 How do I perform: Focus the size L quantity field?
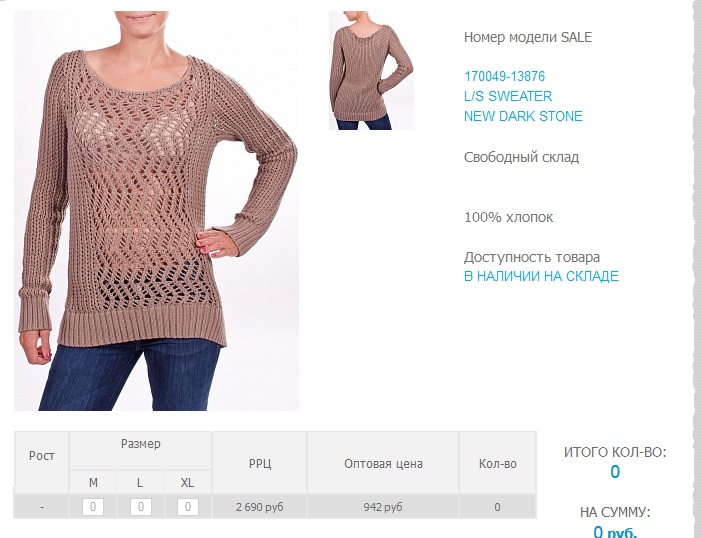[141, 507]
